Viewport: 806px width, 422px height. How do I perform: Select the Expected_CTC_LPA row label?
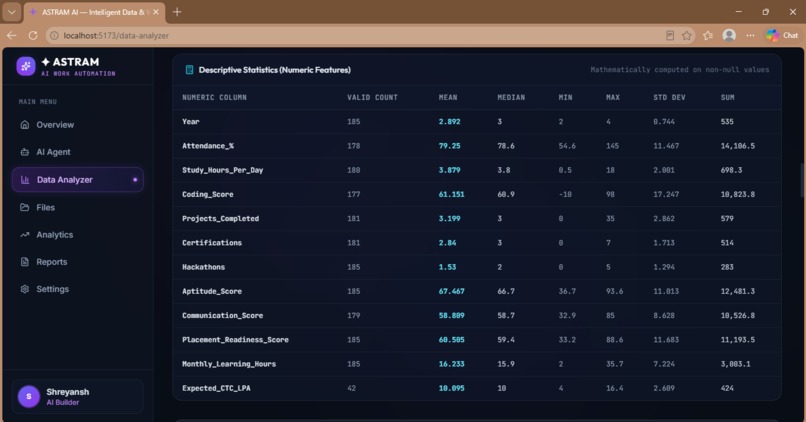coord(216,388)
